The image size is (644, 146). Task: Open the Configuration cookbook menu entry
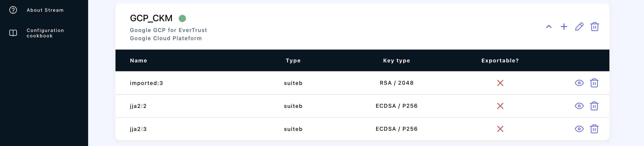click(x=45, y=33)
